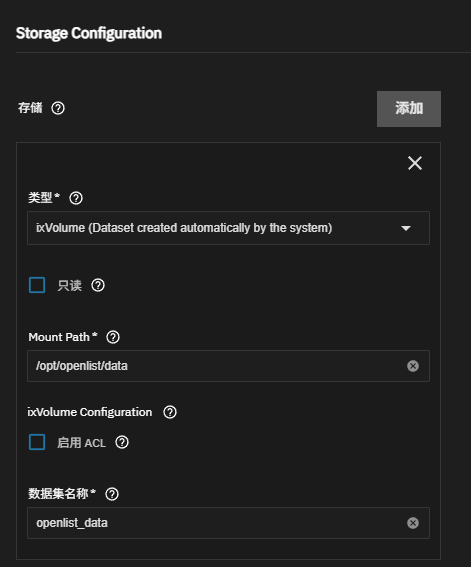Open help for ixVolume Configuration

point(170,412)
